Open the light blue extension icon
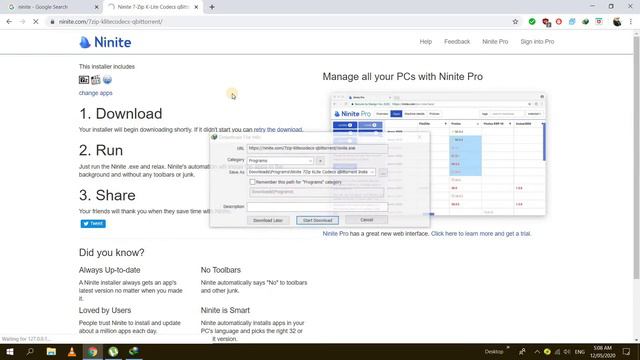 click(572, 22)
